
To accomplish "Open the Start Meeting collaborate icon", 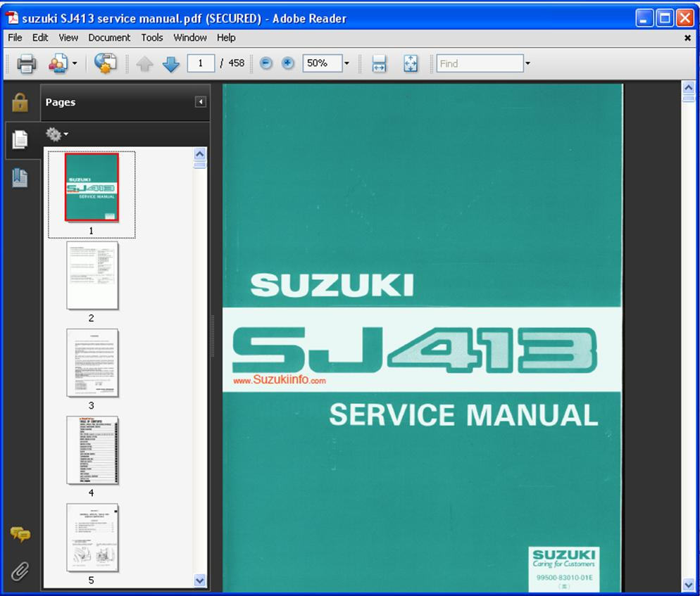I will [x=58, y=63].
